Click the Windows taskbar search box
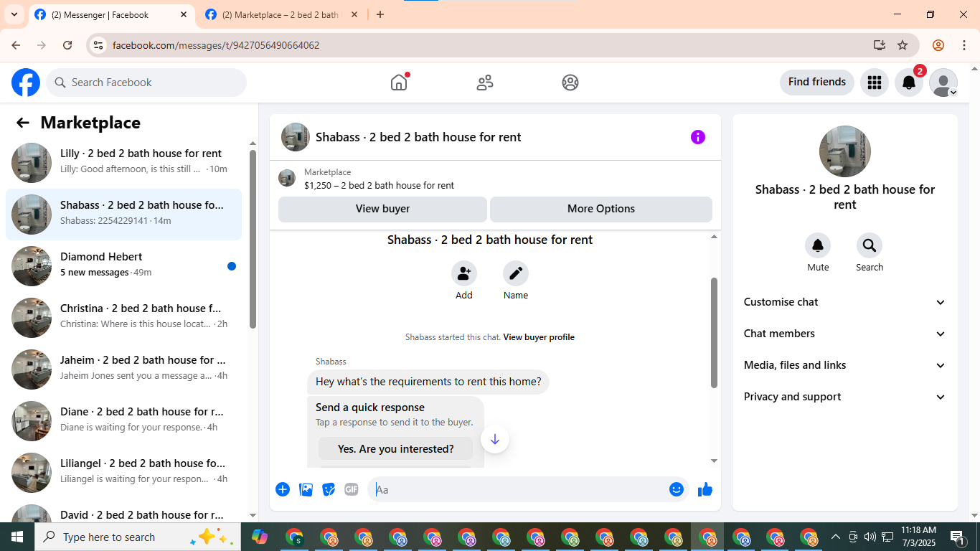 pyautogui.click(x=138, y=537)
